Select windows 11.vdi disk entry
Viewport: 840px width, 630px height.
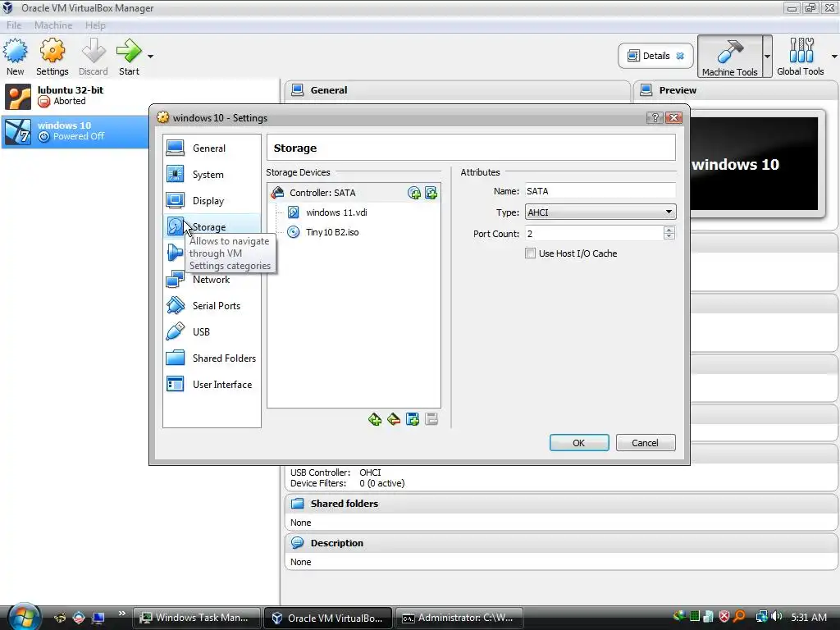[x=336, y=212]
